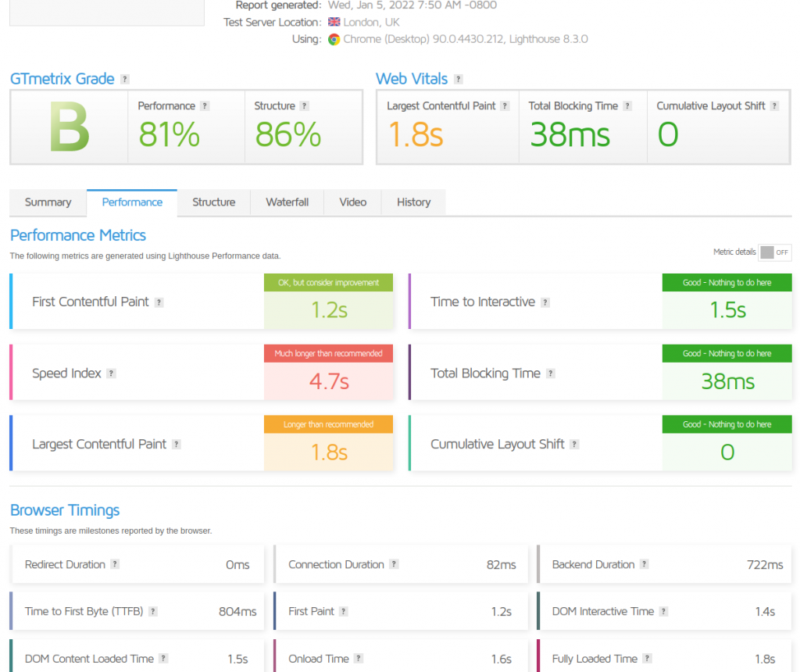The image size is (800, 672).
Task: Click the Speed Index 4.7s value
Action: 329,381
